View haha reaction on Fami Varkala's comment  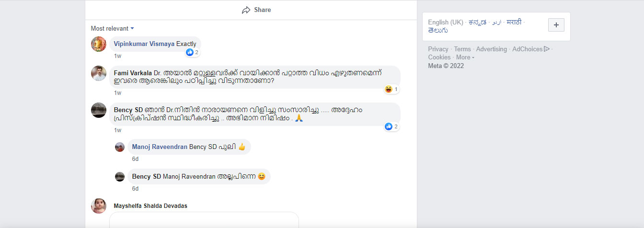pyautogui.click(x=391, y=89)
